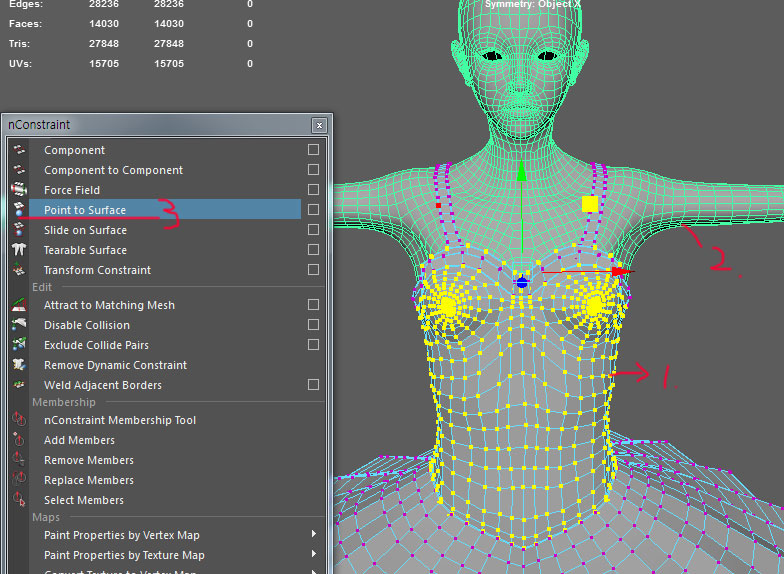Click the red X-axis move arrow
784x574 pixels.
[623, 272]
